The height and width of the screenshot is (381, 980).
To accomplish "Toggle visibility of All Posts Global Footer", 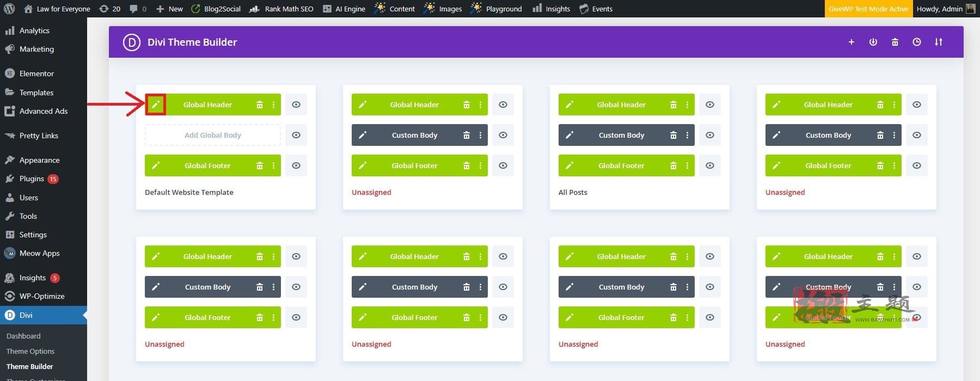I will [x=710, y=165].
